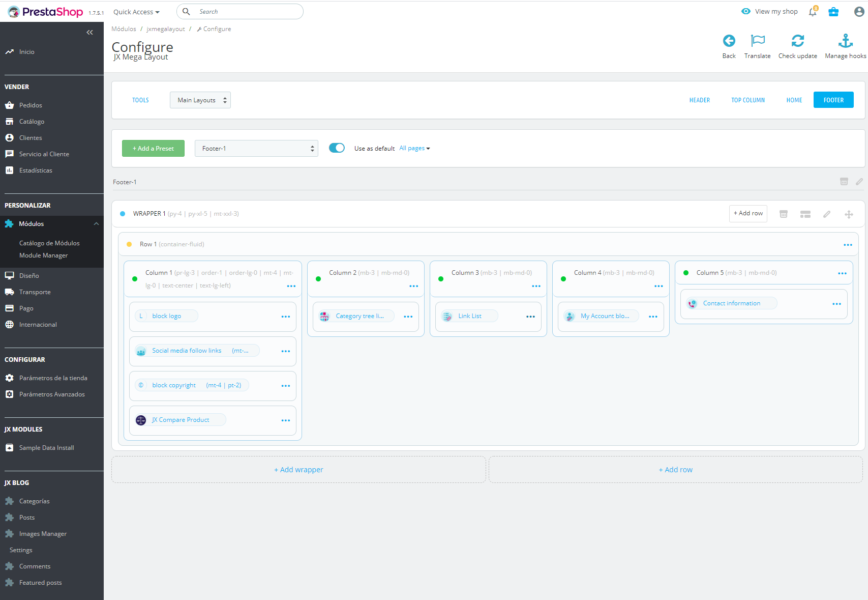The image size is (868, 600).
Task: Click the pencil edit icon for Footer-1 preset
Action: click(859, 182)
